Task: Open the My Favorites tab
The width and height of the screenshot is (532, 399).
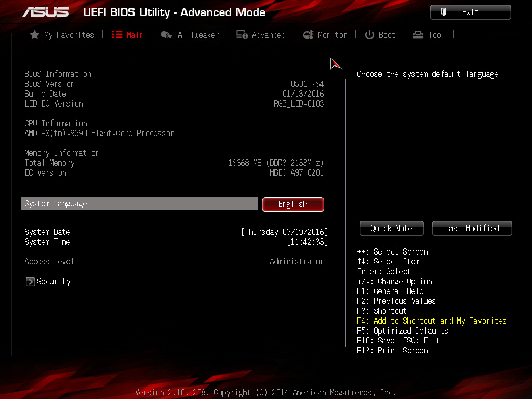Action: [62, 35]
